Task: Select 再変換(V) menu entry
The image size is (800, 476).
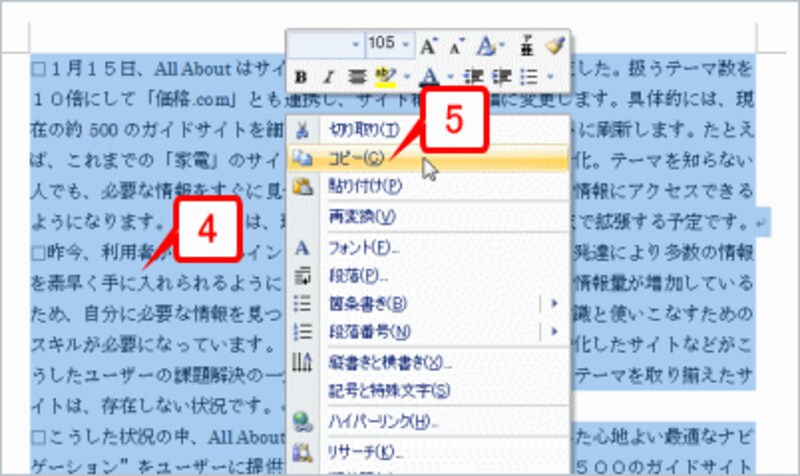Action: pyautogui.click(x=429, y=217)
